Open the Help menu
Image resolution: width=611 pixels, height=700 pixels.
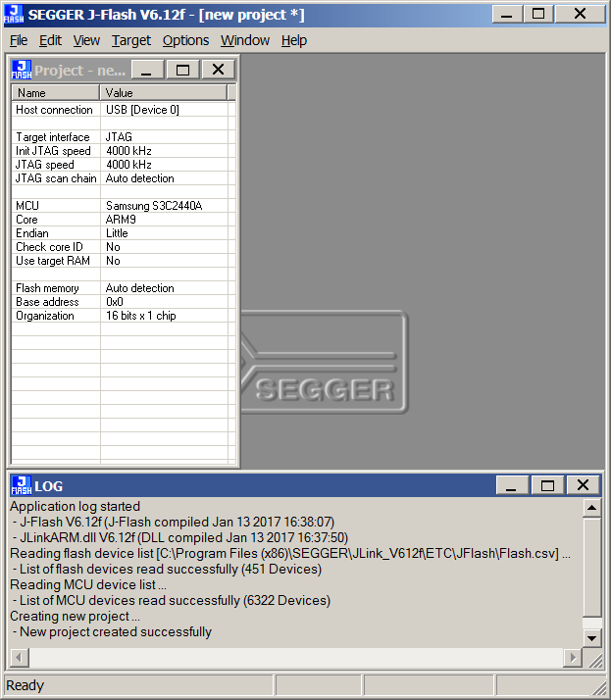293,40
